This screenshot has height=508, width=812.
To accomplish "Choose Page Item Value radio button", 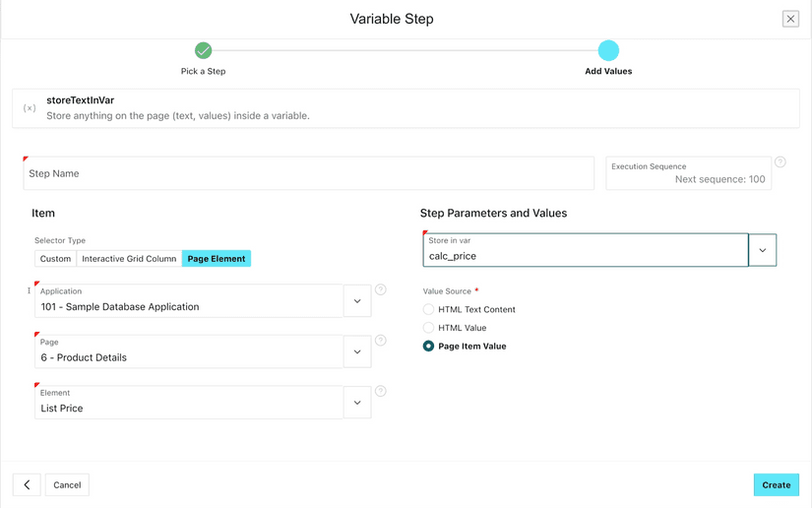I will [x=428, y=347].
